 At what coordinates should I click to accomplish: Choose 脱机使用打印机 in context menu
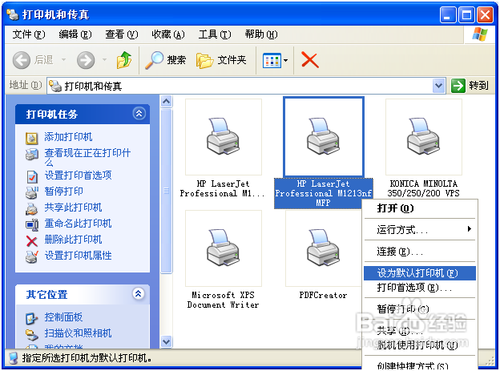(420, 345)
